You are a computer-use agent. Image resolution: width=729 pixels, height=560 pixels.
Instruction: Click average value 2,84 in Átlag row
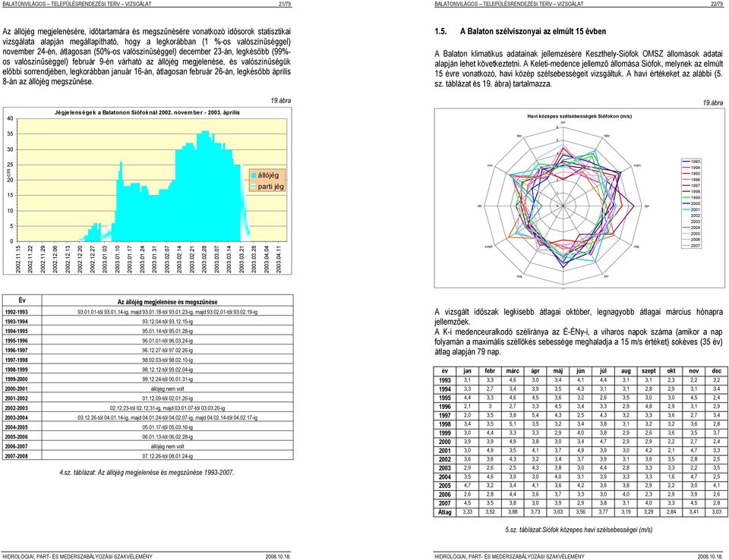(671, 511)
